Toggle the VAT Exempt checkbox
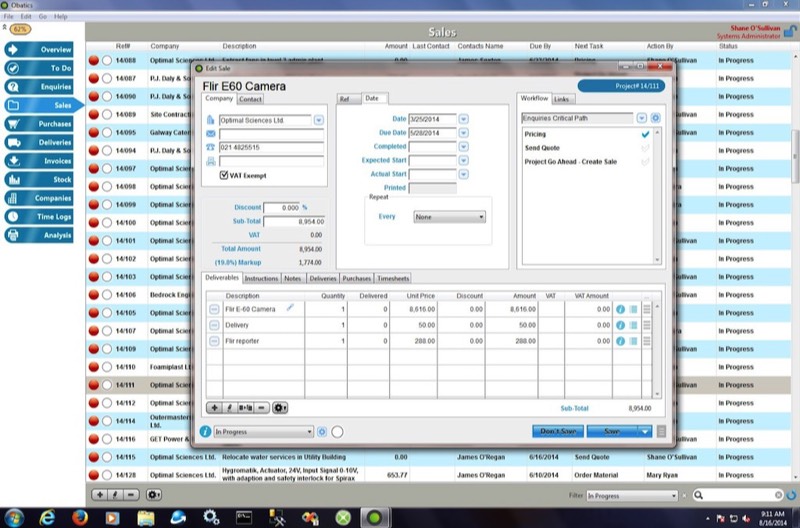The height and width of the screenshot is (528, 800). [223, 175]
